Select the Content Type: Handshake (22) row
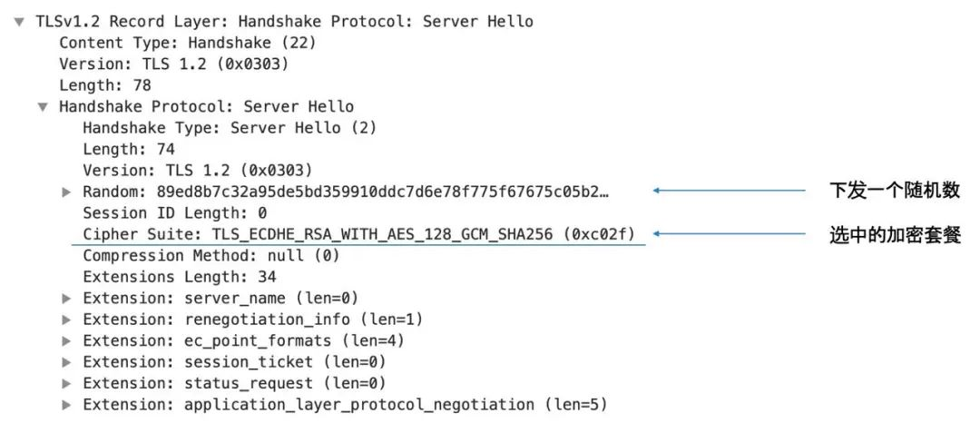Image resolution: width=980 pixels, height=423 pixels. [x=187, y=43]
